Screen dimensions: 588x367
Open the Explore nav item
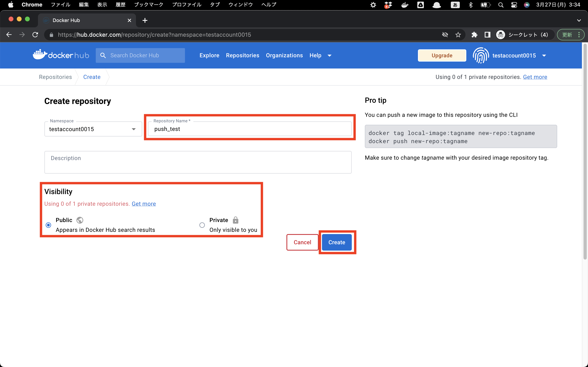209,55
